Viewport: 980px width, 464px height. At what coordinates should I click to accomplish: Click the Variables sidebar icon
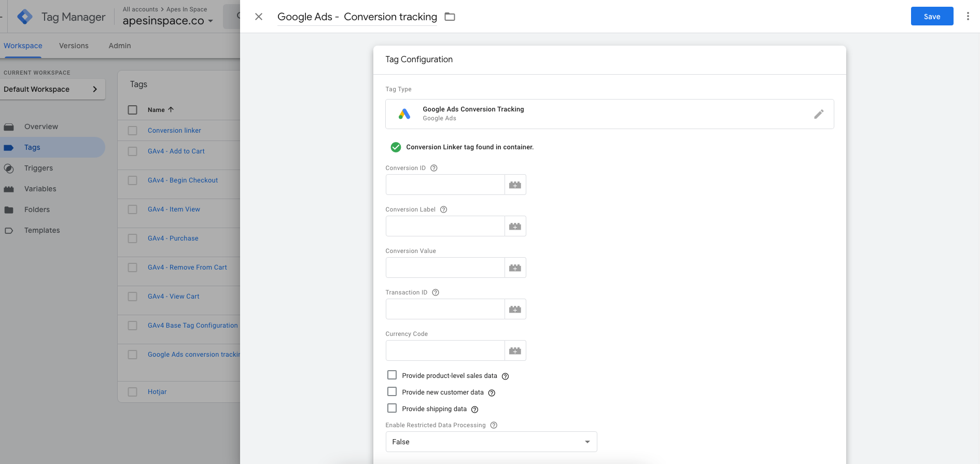click(x=9, y=189)
